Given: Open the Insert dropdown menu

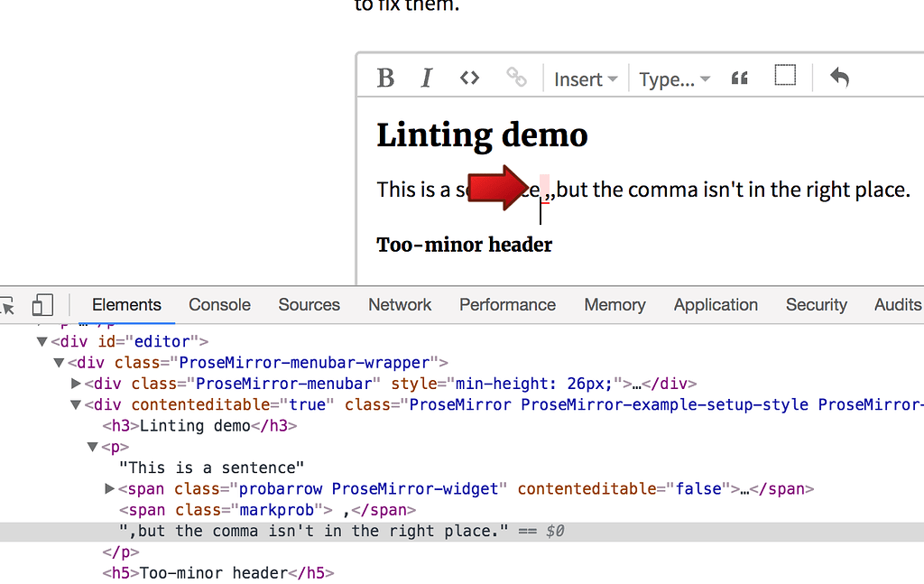Looking at the screenshot, I should tap(585, 79).
